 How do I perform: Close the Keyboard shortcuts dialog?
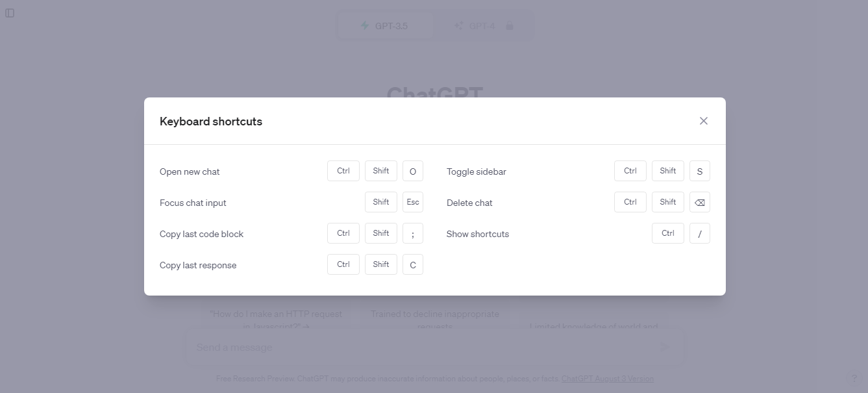704,121
